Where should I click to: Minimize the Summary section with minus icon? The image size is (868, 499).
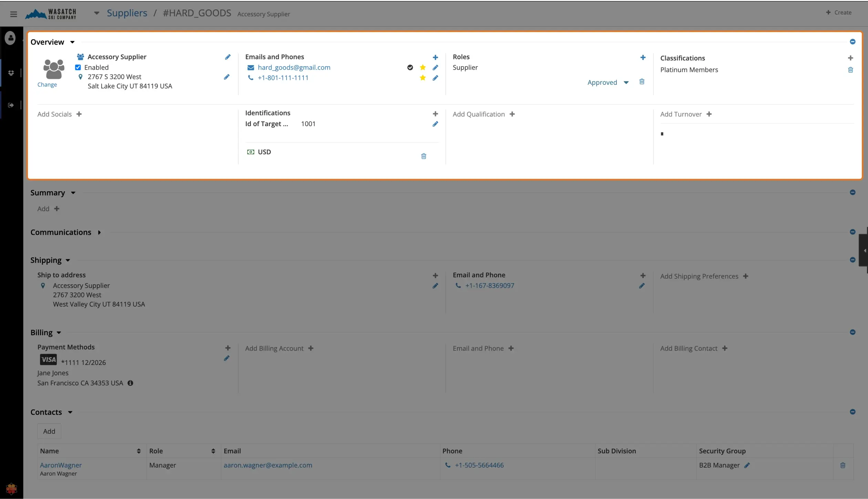[x=852, y=192]
